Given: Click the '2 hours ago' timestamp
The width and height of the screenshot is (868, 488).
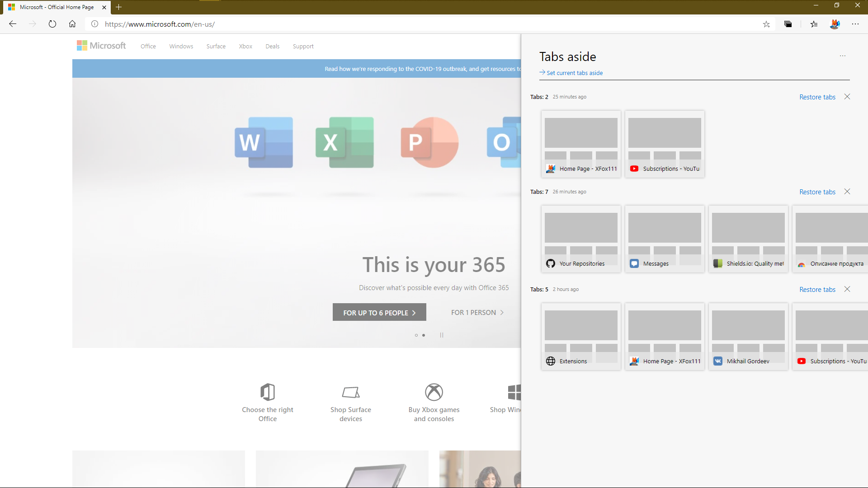Looking at the screenshot, I should coord(566,290).
